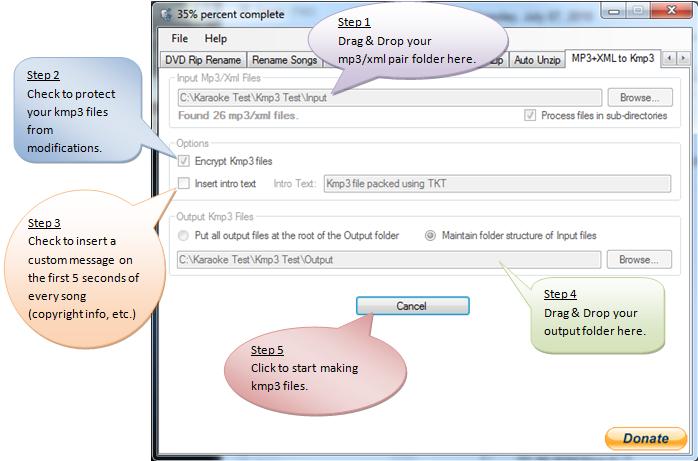Screen dimensions: 698x461
Task: Browse for the input Mp3/Xml folder
Action: click(640, 97)
